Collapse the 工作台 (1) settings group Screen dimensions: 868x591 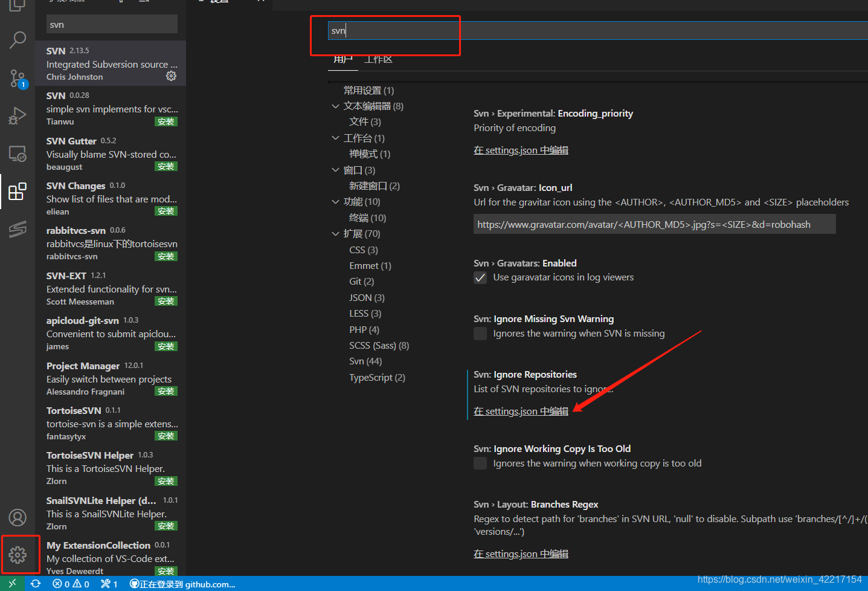pos(335,138)
